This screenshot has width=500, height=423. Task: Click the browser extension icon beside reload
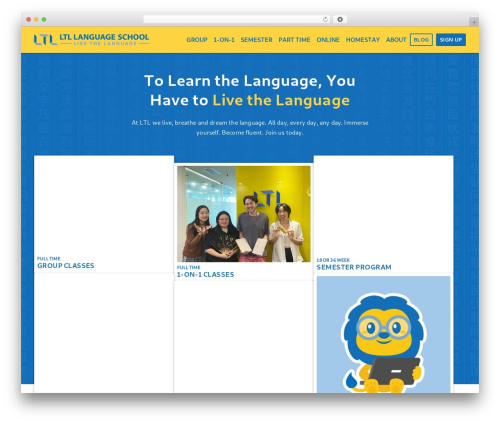(340, 20)
